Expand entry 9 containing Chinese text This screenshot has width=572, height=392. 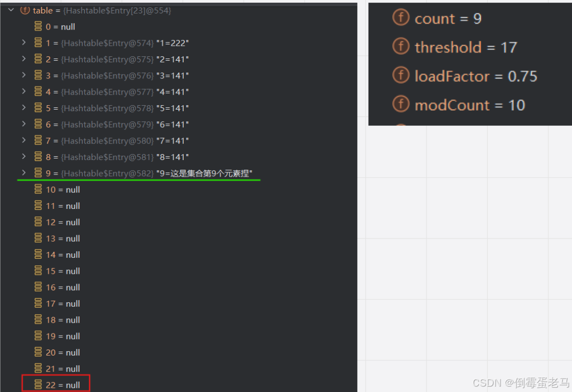tap(24, 173)
